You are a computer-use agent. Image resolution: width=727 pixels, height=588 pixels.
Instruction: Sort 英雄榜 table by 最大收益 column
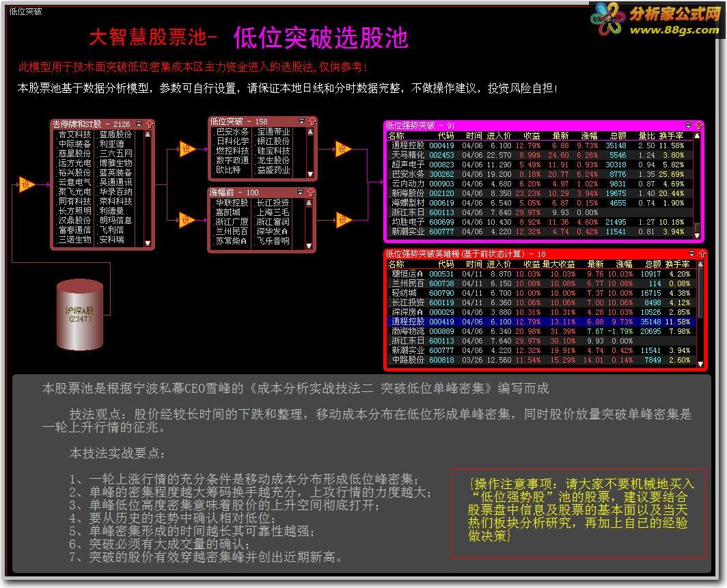pos(559,264)
